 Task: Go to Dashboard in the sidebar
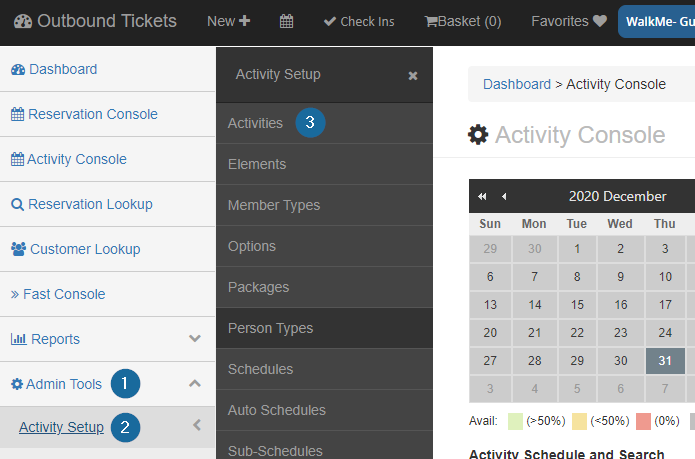point(107,70)
